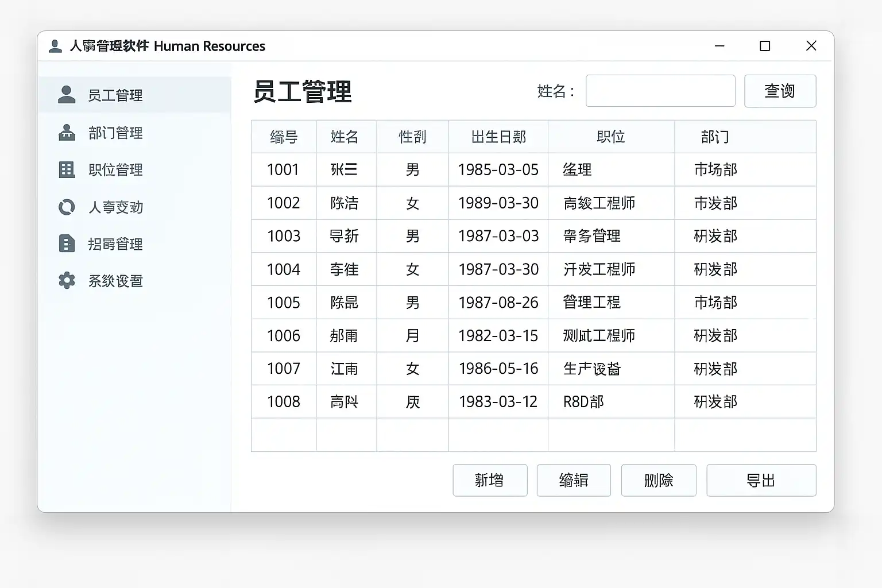Viewport: 882px width, 588px height.
Task: Click the gear icon for system settings
Action: pos(67,281)
